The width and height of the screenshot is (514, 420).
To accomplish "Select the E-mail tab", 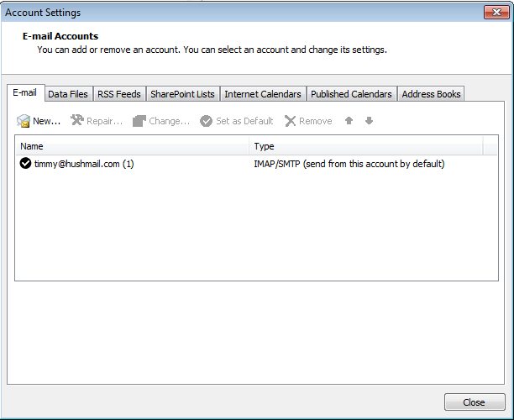I will click(24, 93).
